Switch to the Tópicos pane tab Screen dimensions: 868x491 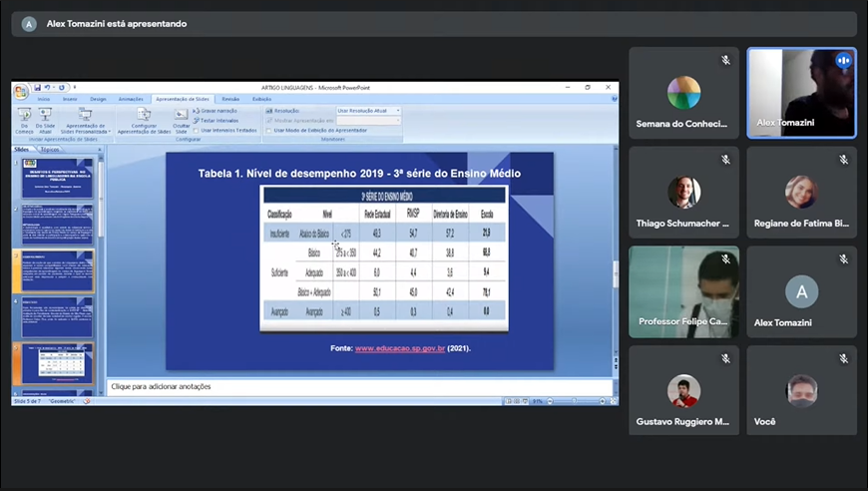(x=50, y=149)
